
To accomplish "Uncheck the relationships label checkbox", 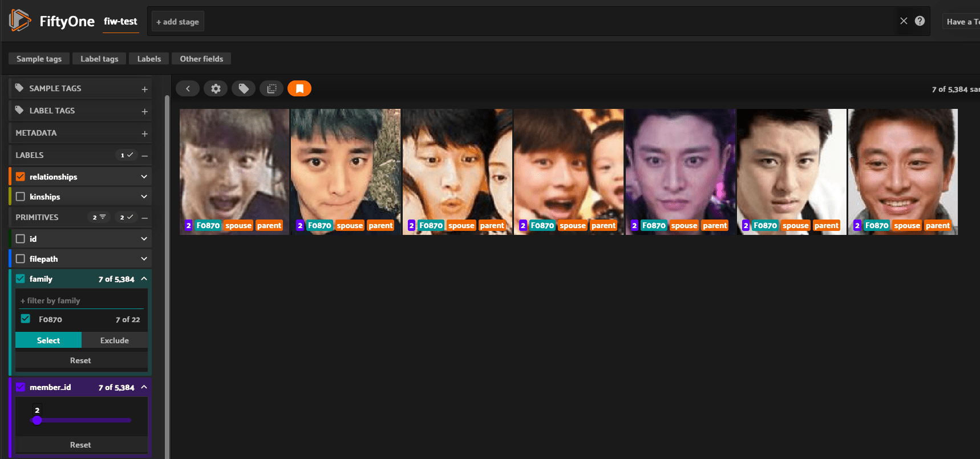I will [21, 177].
